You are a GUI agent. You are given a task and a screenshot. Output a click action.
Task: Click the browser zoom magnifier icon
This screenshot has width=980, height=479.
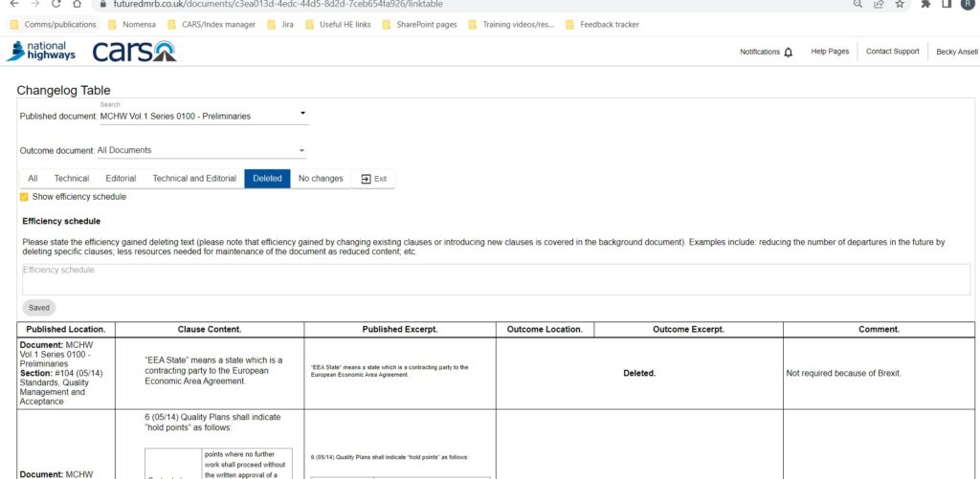tap(857, 5)
